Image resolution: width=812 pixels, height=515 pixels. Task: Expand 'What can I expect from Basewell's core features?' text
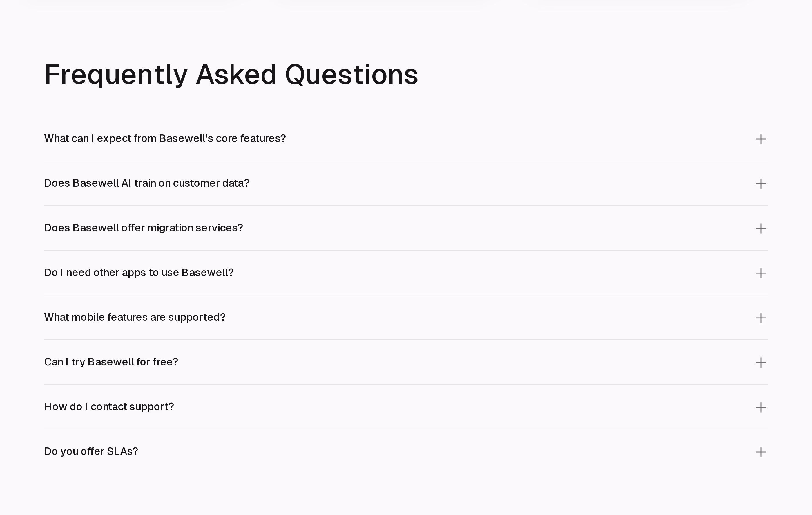165,138
